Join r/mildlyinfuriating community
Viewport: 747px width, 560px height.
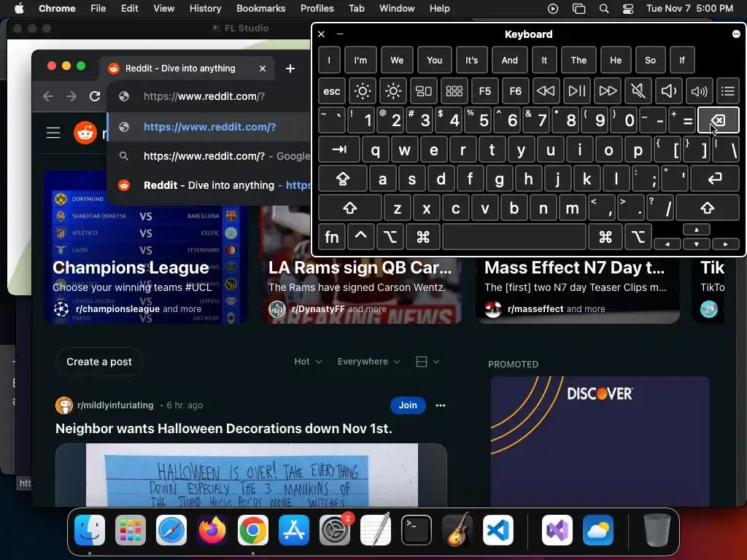pyautogui.click(x=408, y=405)
